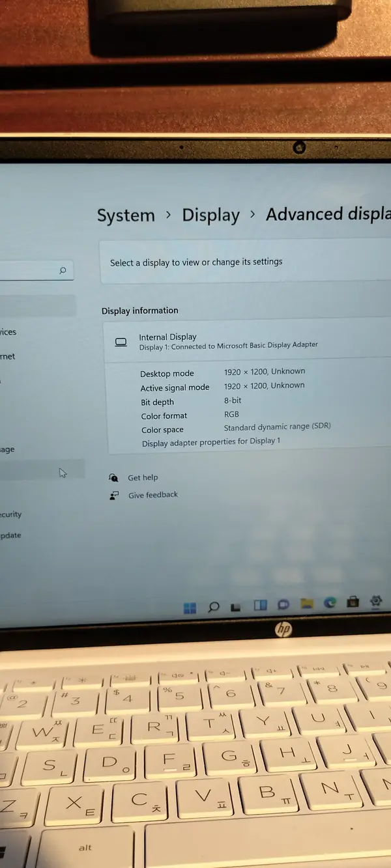This screenshot has width=391, height=868.
Task: Select Bluetooth & devices in the sidebar
Action: click(x=8, y=332)
